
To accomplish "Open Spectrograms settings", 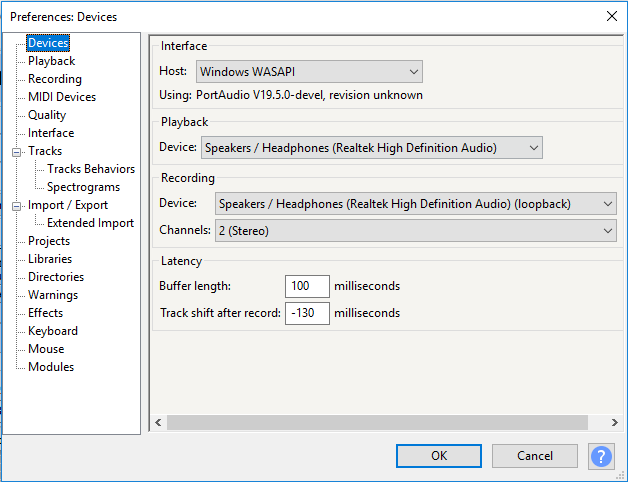I will (x=83, y=187).
